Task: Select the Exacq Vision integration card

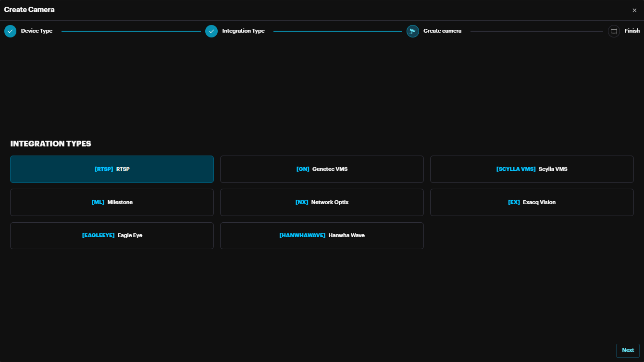Action: click(532, 202)
